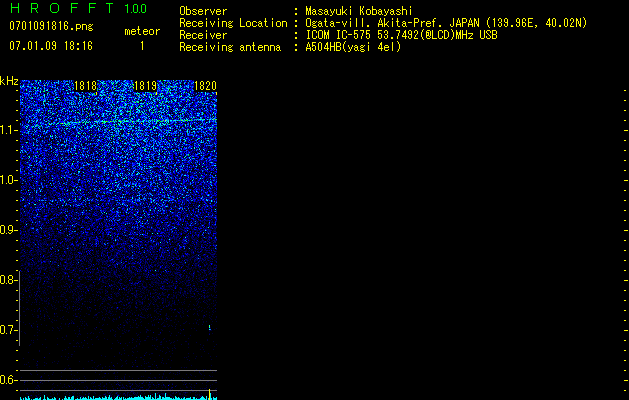This screenshot has height=400, width=629.
Task: Click the HROFFT 1.0.0 title text
Action: (x=78, y=8)
